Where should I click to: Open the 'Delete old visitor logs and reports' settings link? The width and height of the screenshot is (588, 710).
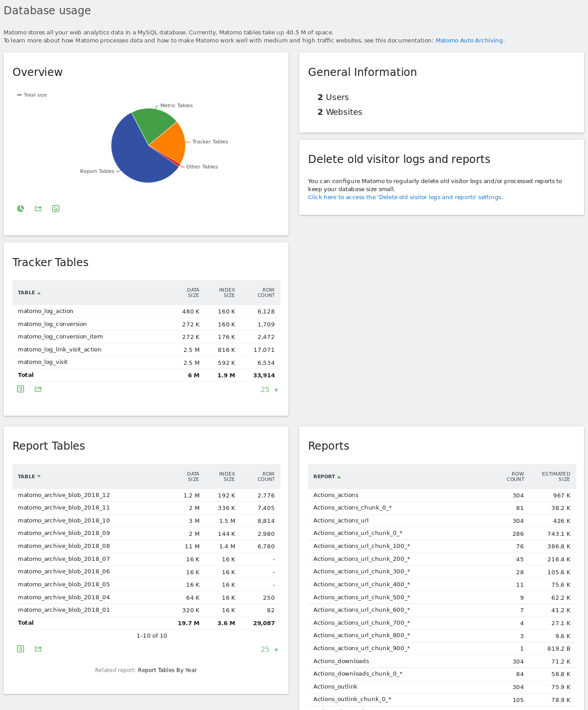405,197
